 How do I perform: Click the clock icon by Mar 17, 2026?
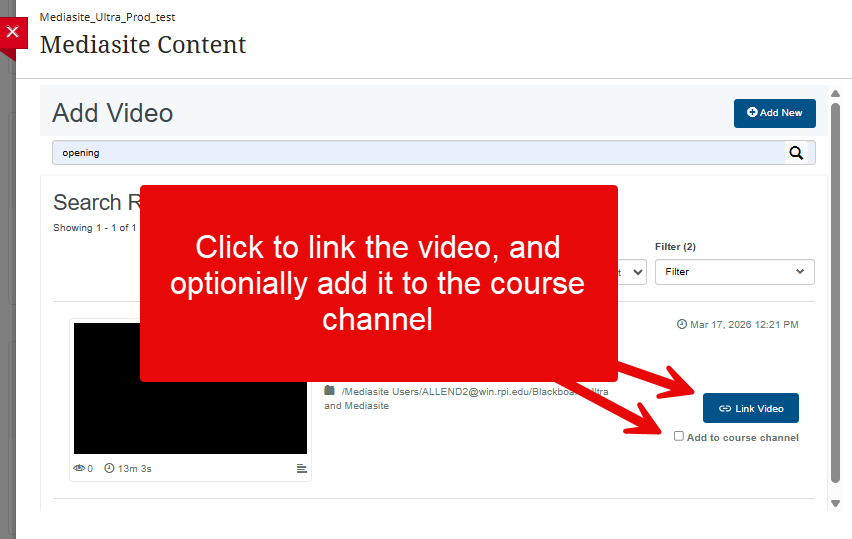click(x=681, y=324)
